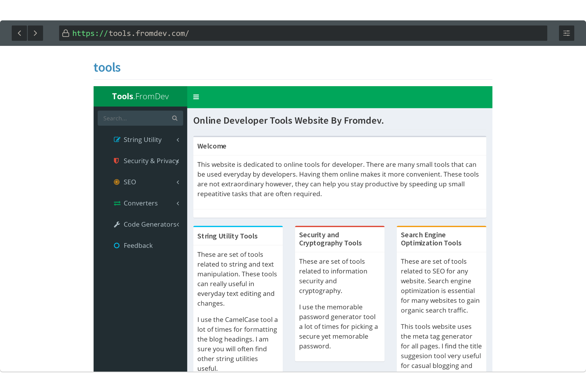This screenshot has width=586, height=392.
Task: Click the Tools.FromDev logo link
Action: [x=140, y=96]
